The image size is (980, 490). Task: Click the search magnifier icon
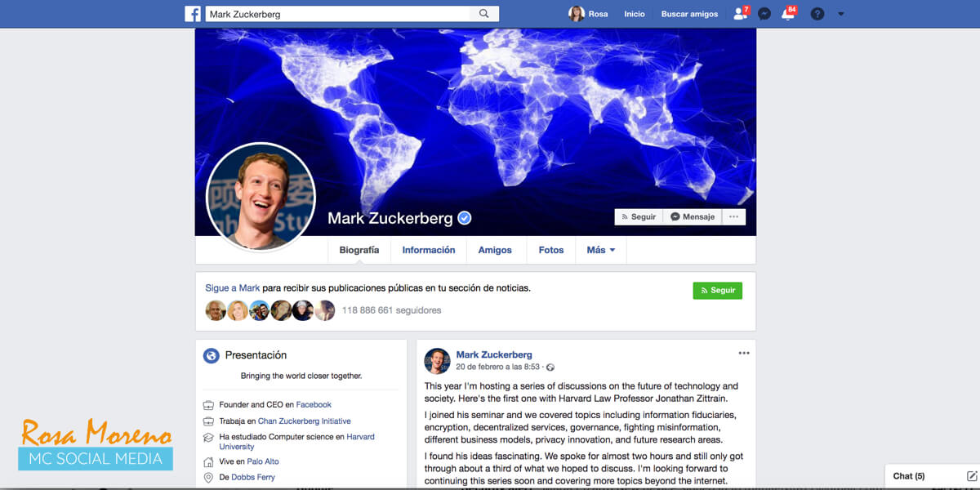[x=484, y=14]
